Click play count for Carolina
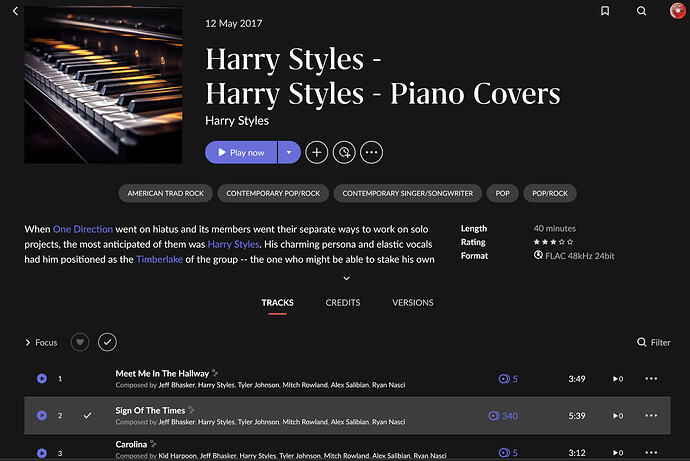The height and width of the screenshot is (461, 690). pyautogui.click(x=618, y=453)
